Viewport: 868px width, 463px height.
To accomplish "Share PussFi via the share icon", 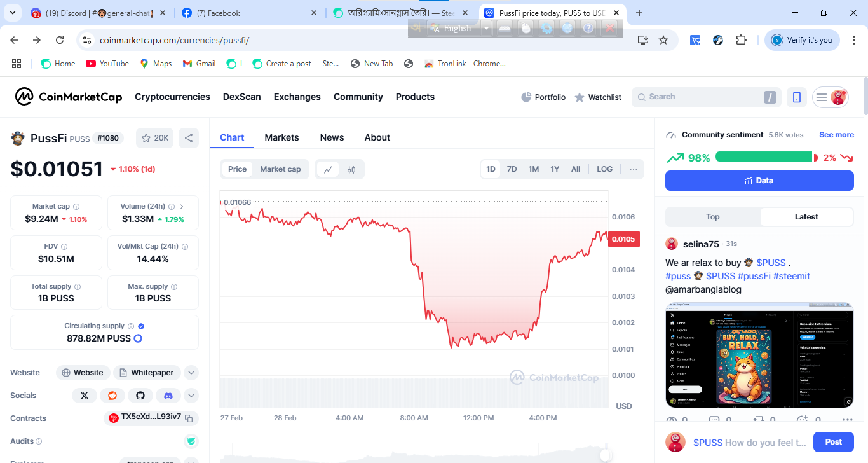I will 188,138.
